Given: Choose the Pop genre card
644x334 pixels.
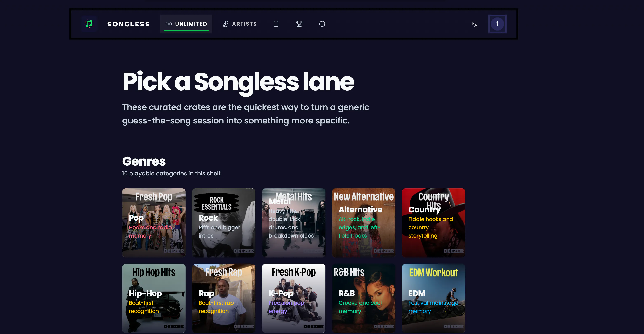Looking at the screenshot, I should (154, 223).
